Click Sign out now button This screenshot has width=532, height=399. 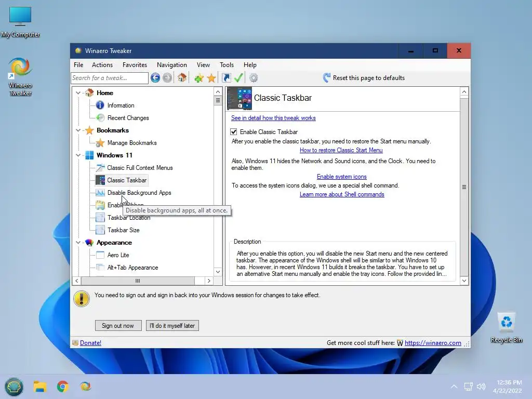point(118,326)
